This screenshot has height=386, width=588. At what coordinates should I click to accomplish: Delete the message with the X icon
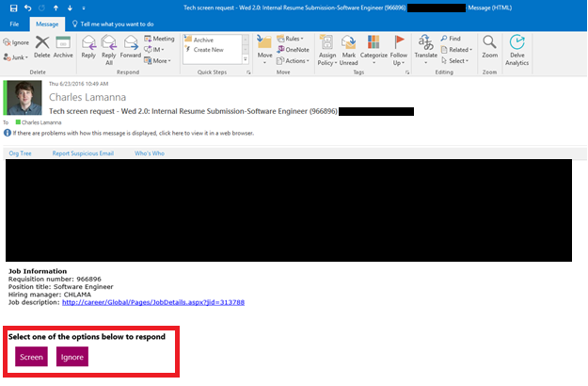(x=42, y=47)
